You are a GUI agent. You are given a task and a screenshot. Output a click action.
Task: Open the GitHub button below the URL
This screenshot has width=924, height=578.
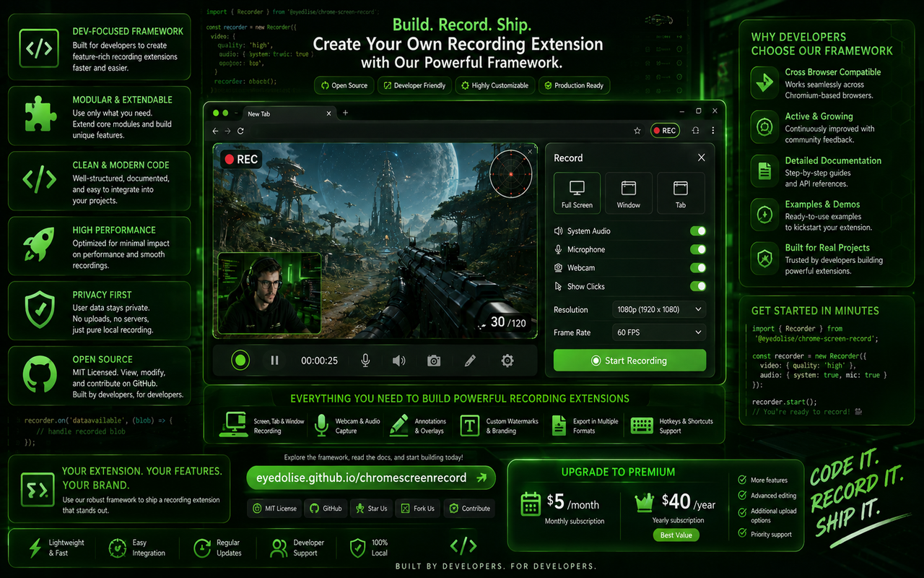(326, 509)
